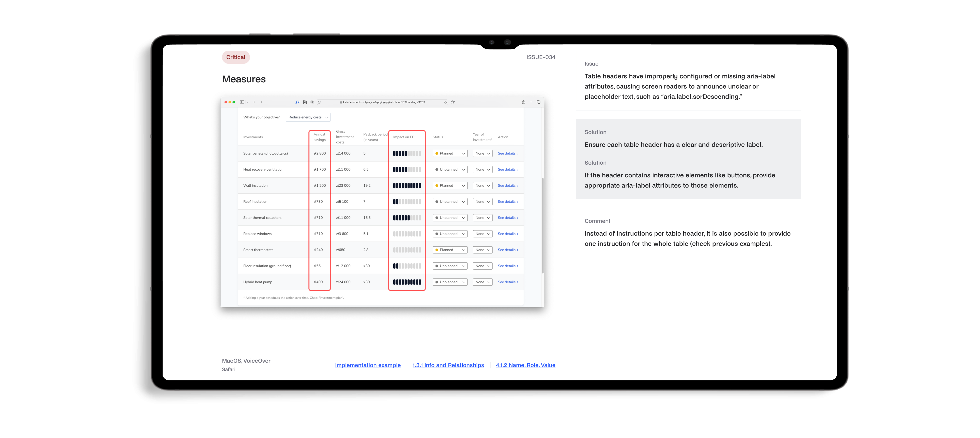Open new tab with plus icon
The image size is (980, 438).
point(531,102)
